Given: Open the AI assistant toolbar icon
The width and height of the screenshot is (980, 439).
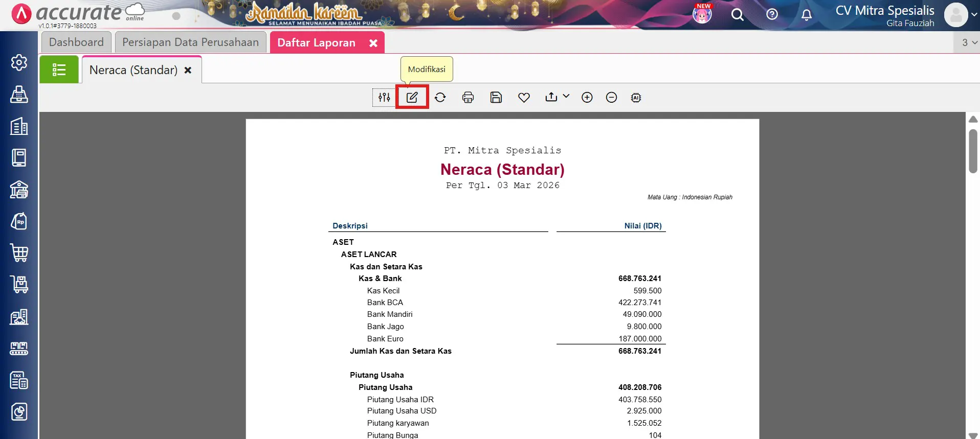Looking at the screenshot, I should pos(636,97).
